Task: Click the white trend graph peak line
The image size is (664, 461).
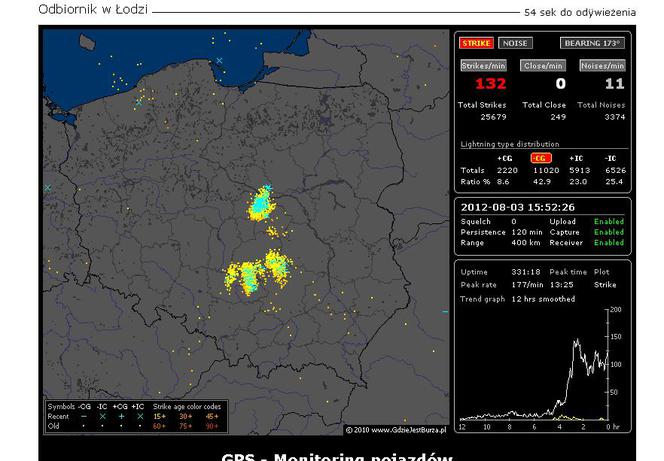Action: [x=576, y=341]
